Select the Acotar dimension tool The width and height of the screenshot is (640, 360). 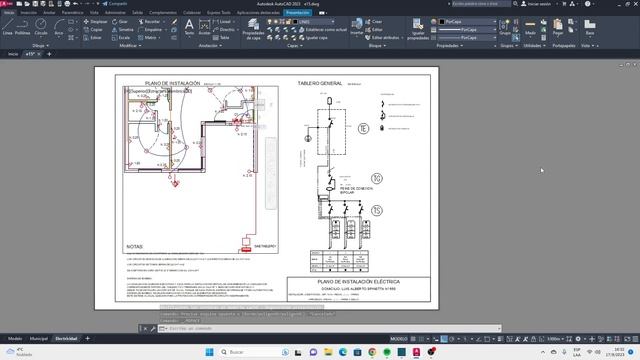point(204,27)
